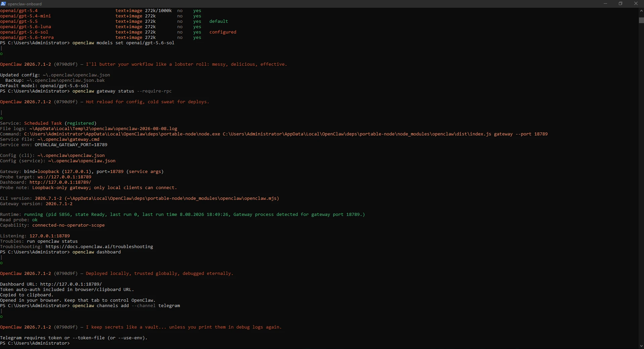Click the 'I keep secrets like a vault' tagline

pos(184,327)
